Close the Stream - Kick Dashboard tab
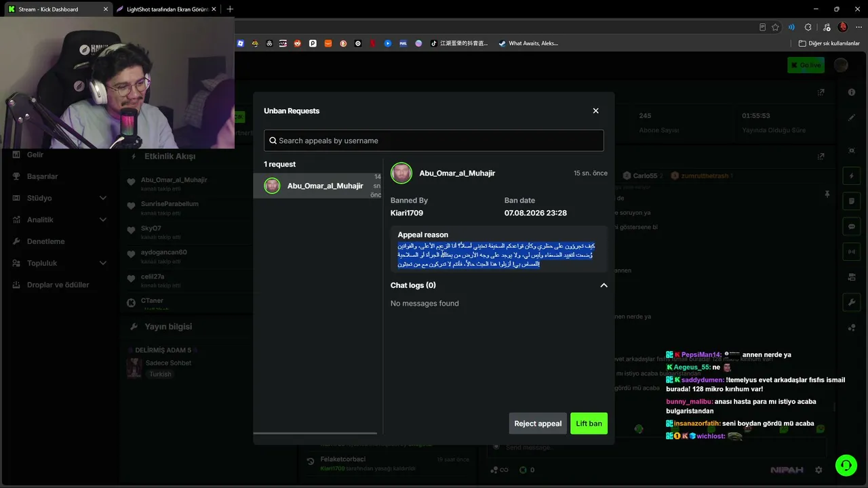The height and width of the screenshot is (488, 868). [105, 9]
